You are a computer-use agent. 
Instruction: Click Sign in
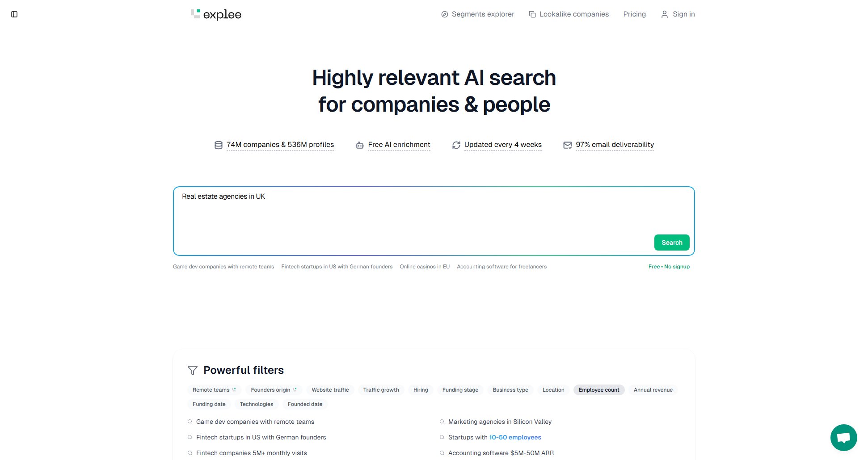point(678,14)
